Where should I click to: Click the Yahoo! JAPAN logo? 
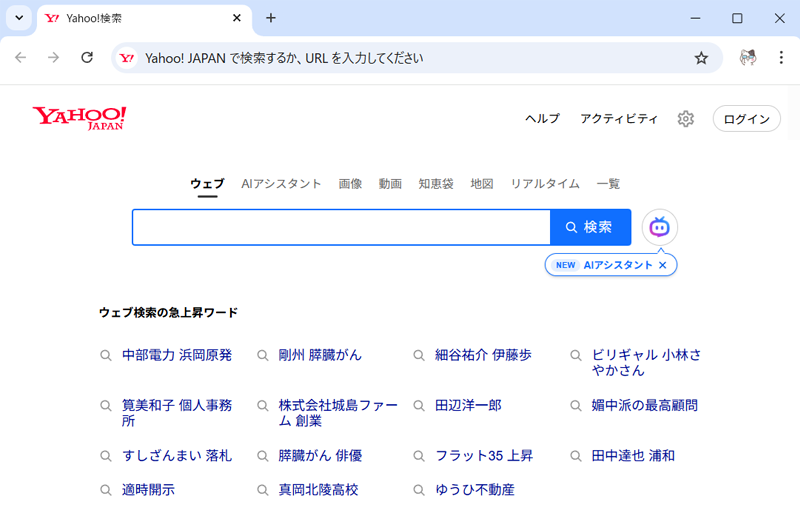point(79,118)
